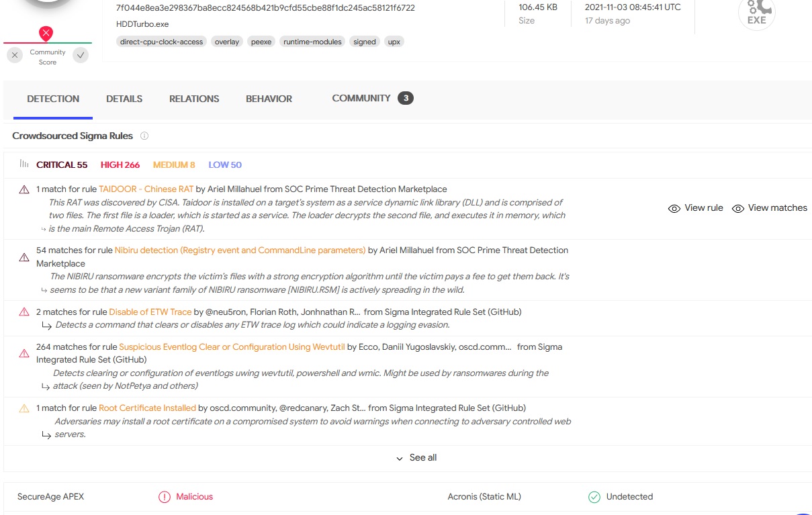
Task: Click the 2021-11-03 08:45:41 UTC timestamp
Action: (633, 7)
